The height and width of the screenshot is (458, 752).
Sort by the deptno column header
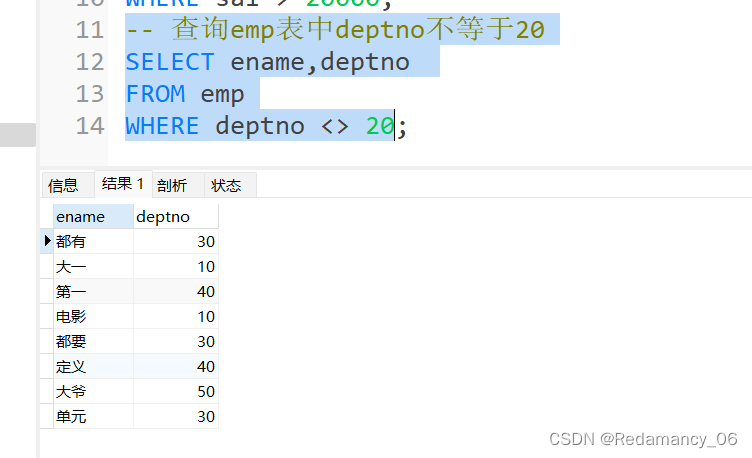[x=176, y=217]
